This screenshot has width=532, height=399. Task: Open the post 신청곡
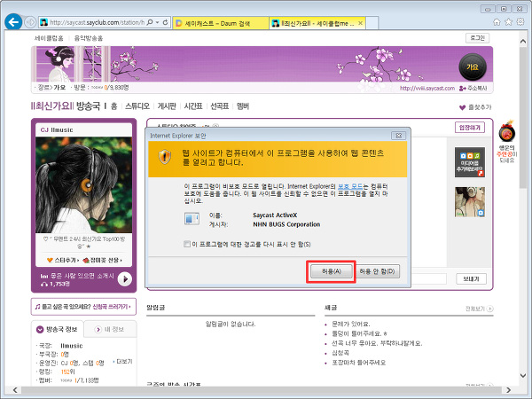point(340,353)
